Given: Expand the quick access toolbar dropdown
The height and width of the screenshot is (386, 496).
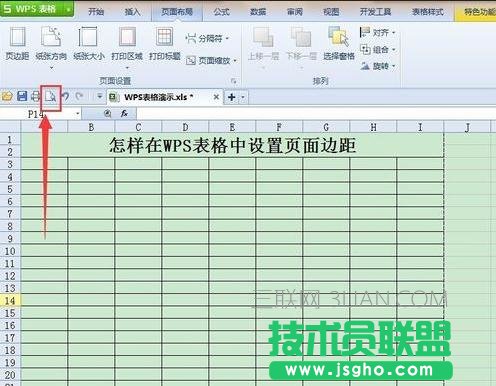Looking at the screenshot, I should (x=99, y=97).
